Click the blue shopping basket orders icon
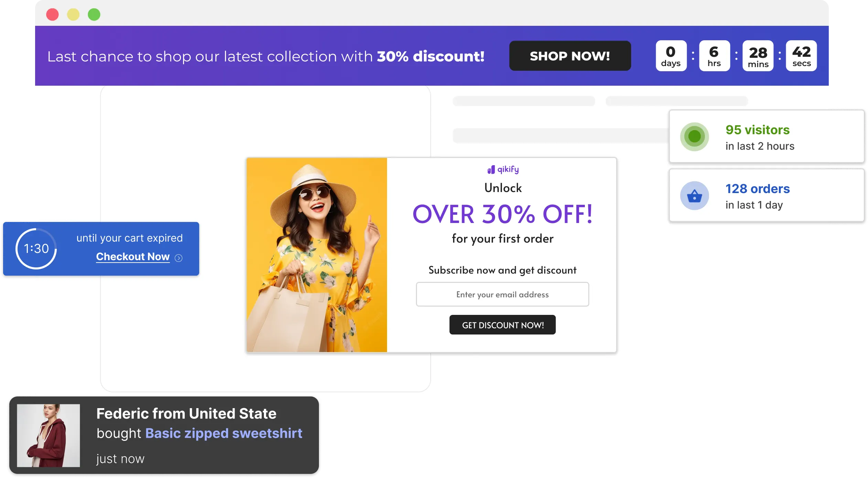The height and width of the screenshot is (478, 868). [x=695, y=195]
